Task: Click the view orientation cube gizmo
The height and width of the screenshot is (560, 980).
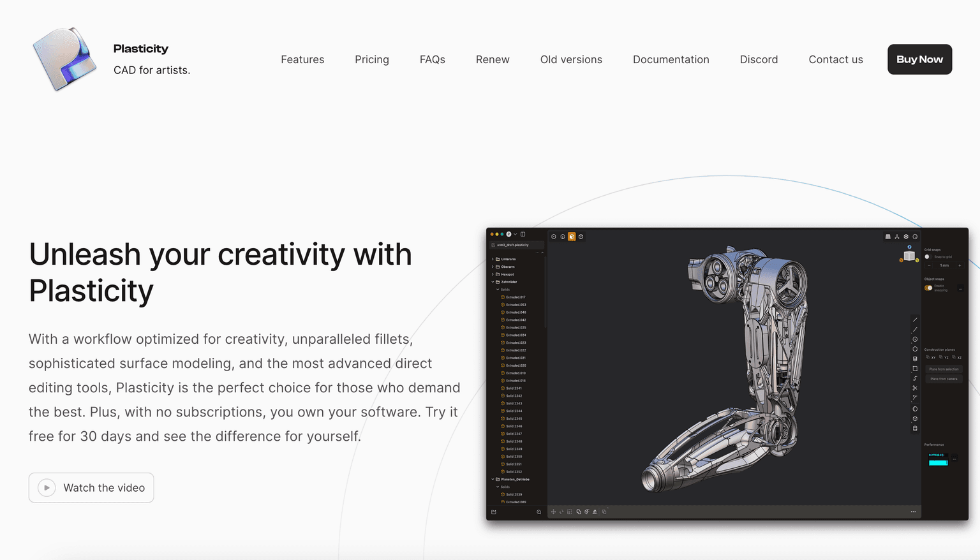Action: click(x=909, y=256)
